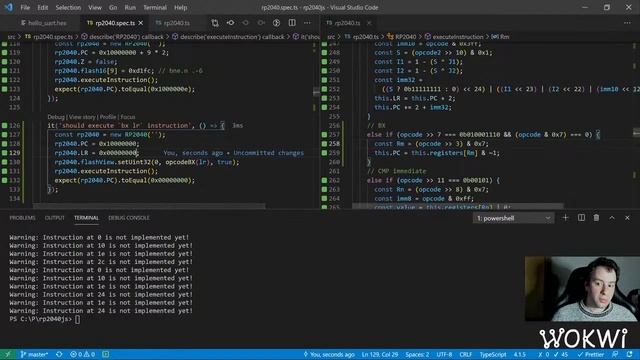Close the terminal panel
The width and height of the screenshot is (640, 360).
pyautogui.click(x=627, y=218)
